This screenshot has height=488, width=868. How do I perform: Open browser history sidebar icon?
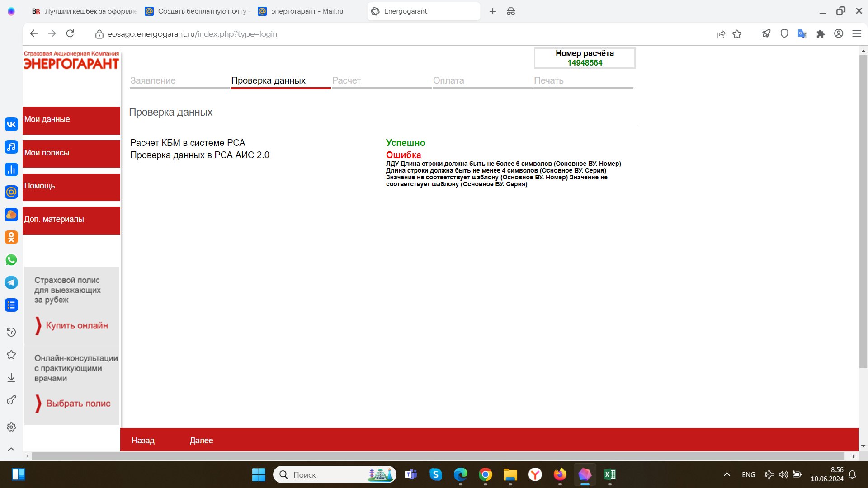click(11, 332)
